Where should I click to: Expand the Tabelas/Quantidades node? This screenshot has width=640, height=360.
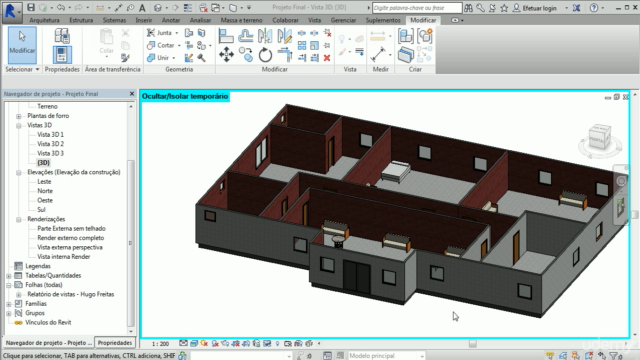(x=9, y=276)
